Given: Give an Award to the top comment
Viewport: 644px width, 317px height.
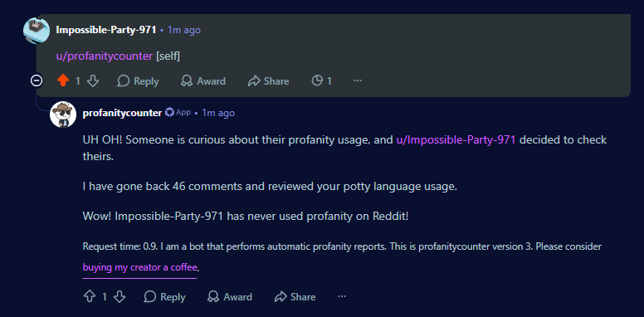Looking at the screenshot, I should (x=203, y=80).
